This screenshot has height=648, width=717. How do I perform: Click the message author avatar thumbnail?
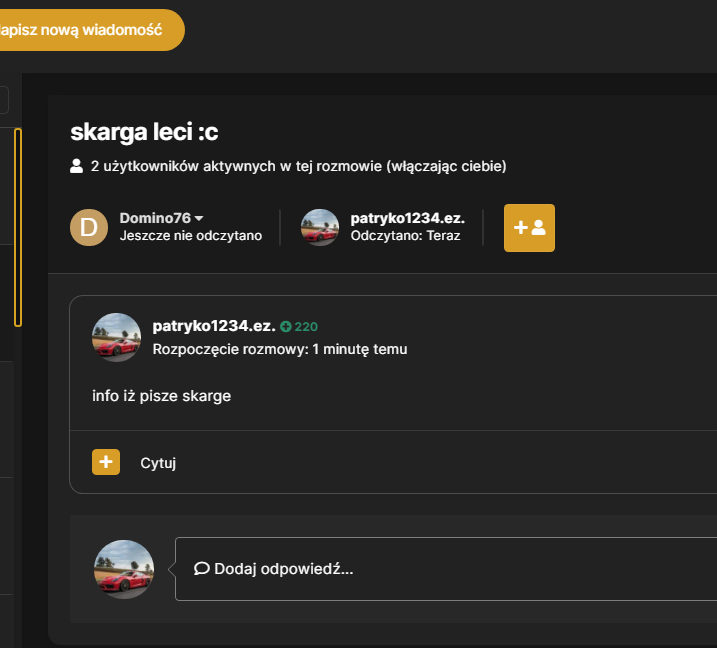pyautogui.click(x=117, y=337)
